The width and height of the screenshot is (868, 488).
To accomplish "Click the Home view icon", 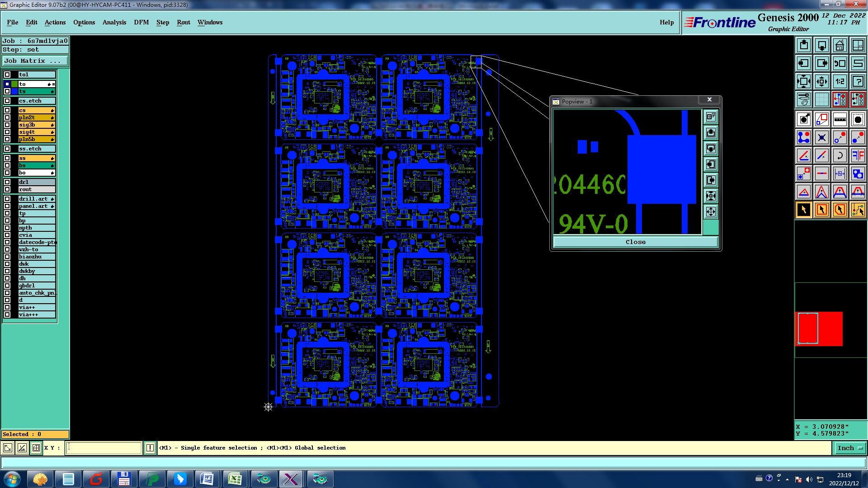I will click(x=840, y=45).
